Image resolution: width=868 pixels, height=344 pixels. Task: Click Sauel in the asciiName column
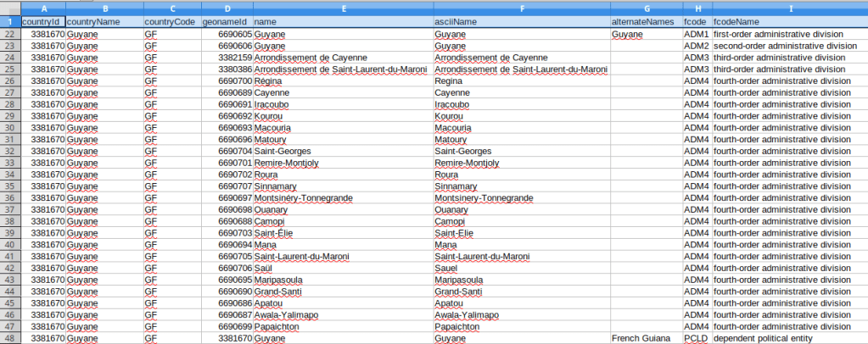(x=520, y=268)
